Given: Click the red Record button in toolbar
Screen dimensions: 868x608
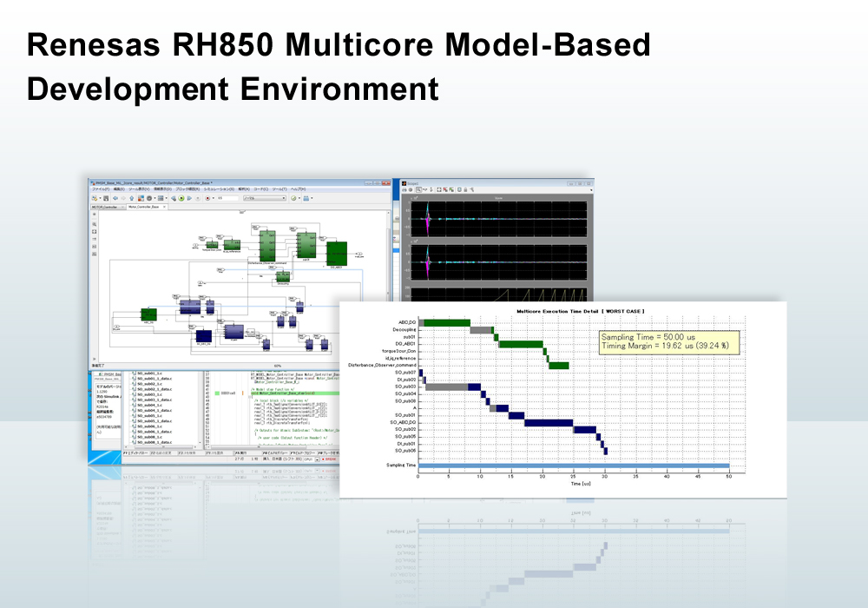Looking at the screenshot, I should pyautogui.click(x=209, y=198).
